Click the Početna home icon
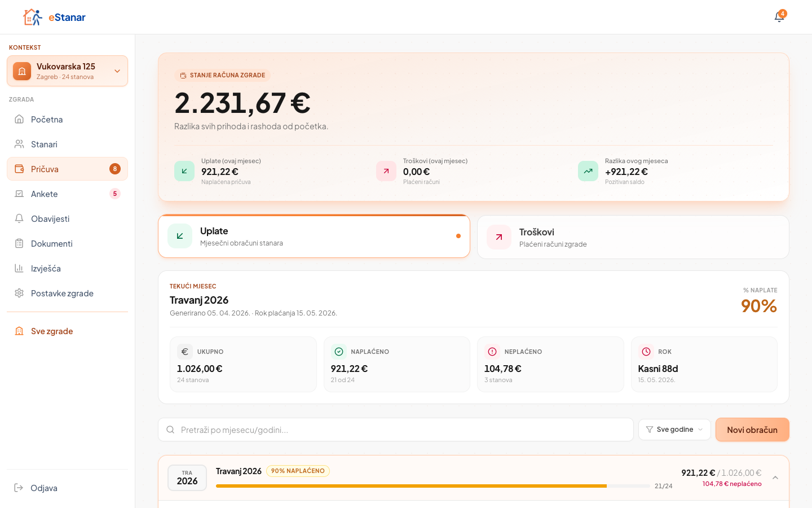This screenshot has height=508, width=812. point(19,119)
